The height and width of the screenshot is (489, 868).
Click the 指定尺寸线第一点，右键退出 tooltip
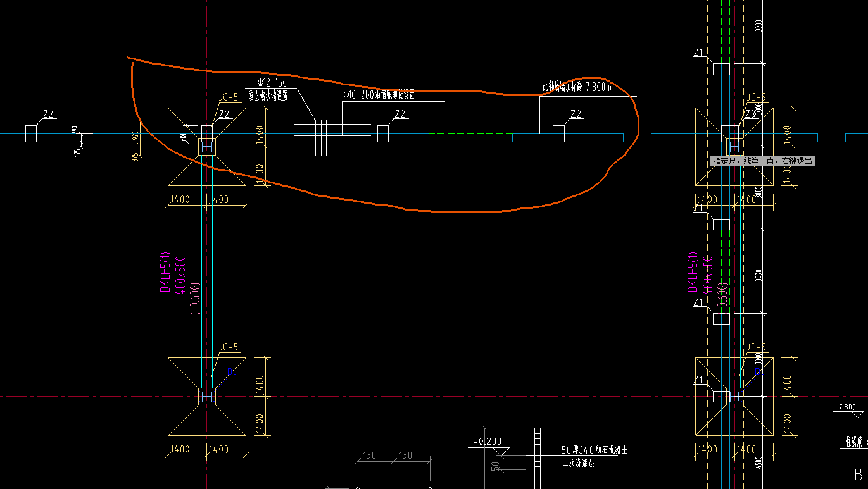point(763,161)
